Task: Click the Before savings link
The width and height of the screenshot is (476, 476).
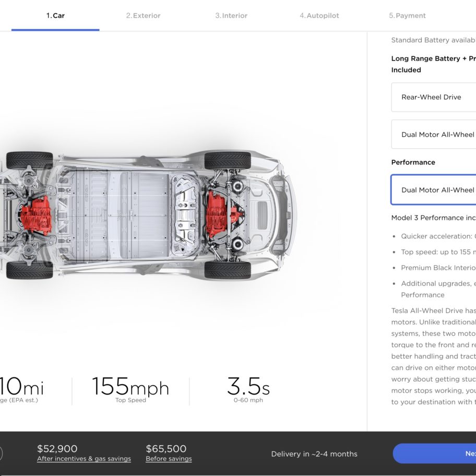Action: pyautogui.click(x=169, y=459)
